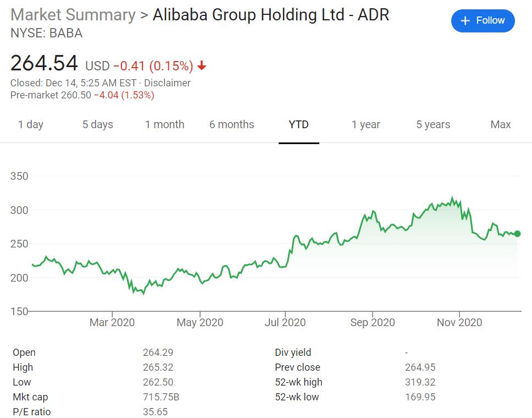Click the chart low point near March 2020
The image size is (532, 418).
pyautogui.click(x=144, y=294)
